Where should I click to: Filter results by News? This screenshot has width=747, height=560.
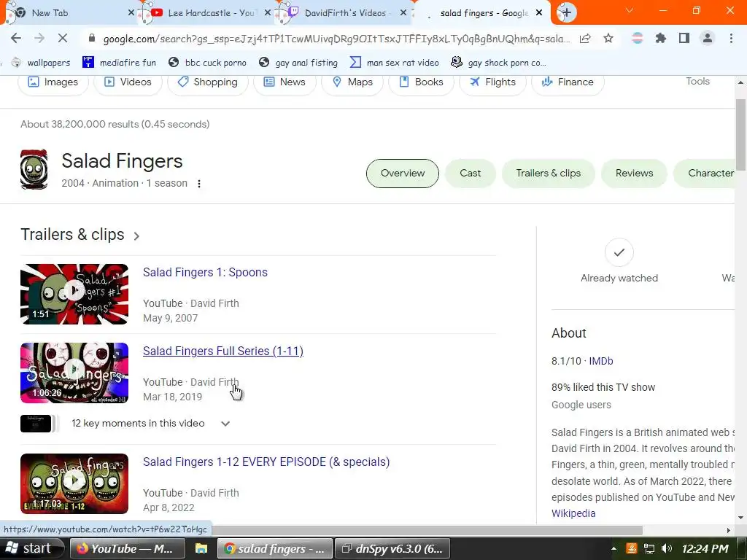(x=285, y=82)
